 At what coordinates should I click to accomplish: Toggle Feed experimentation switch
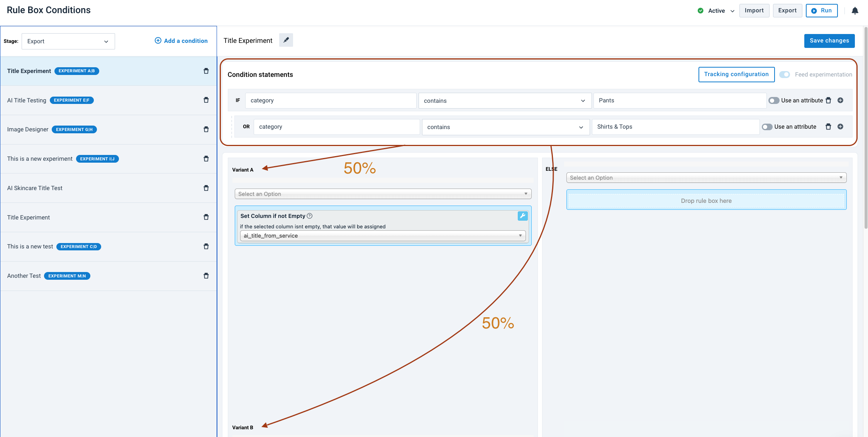(x=785, y=75)
